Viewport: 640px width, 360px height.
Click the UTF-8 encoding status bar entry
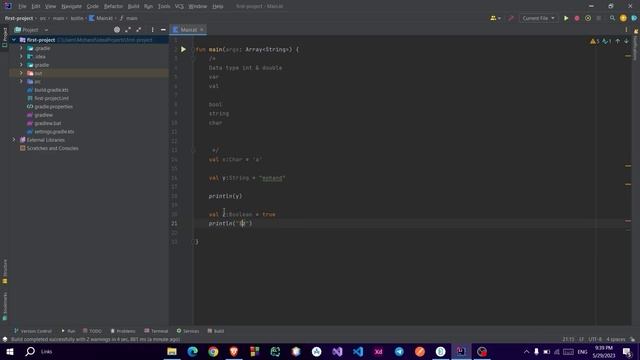pyautogui.click(x=595, y=339)
